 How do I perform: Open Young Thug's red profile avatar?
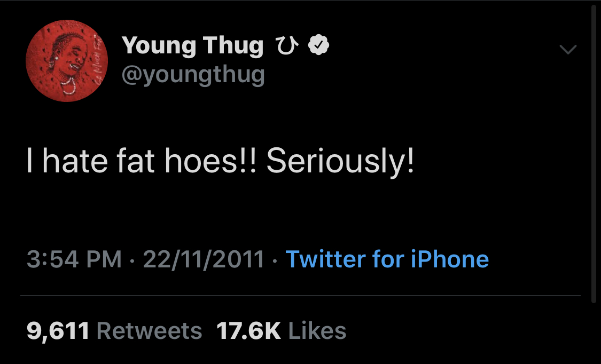point(67,61)
